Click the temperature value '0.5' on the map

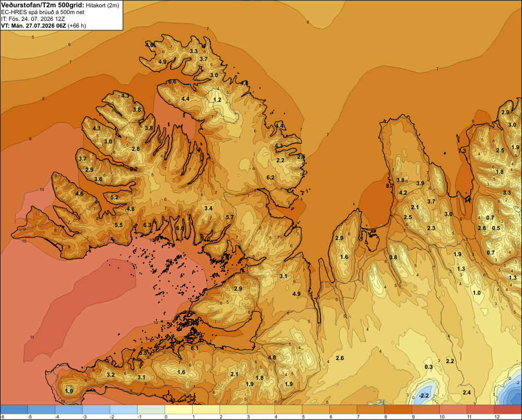click(x=496, y=228)
